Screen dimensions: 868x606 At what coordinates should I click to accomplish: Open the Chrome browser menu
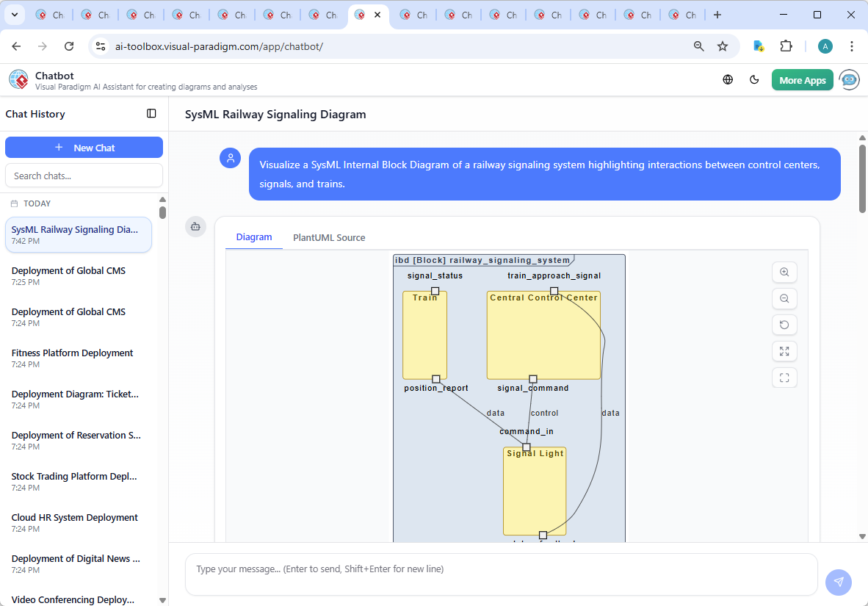[851, 46]
